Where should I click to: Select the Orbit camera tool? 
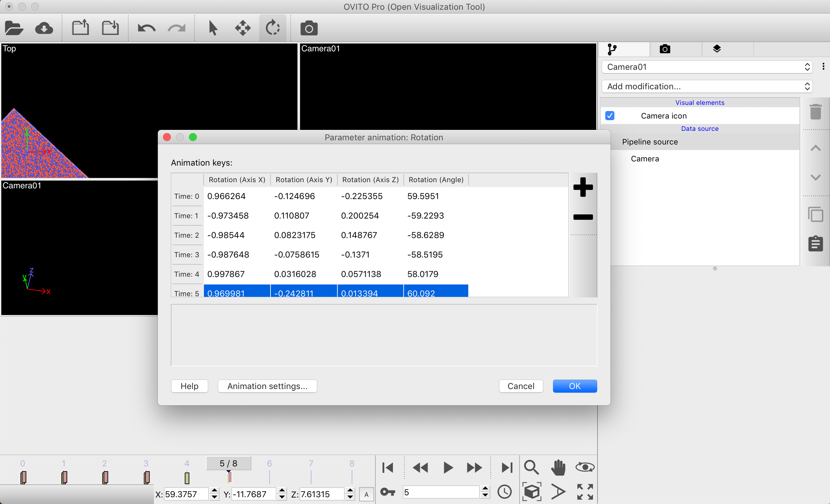585,467
